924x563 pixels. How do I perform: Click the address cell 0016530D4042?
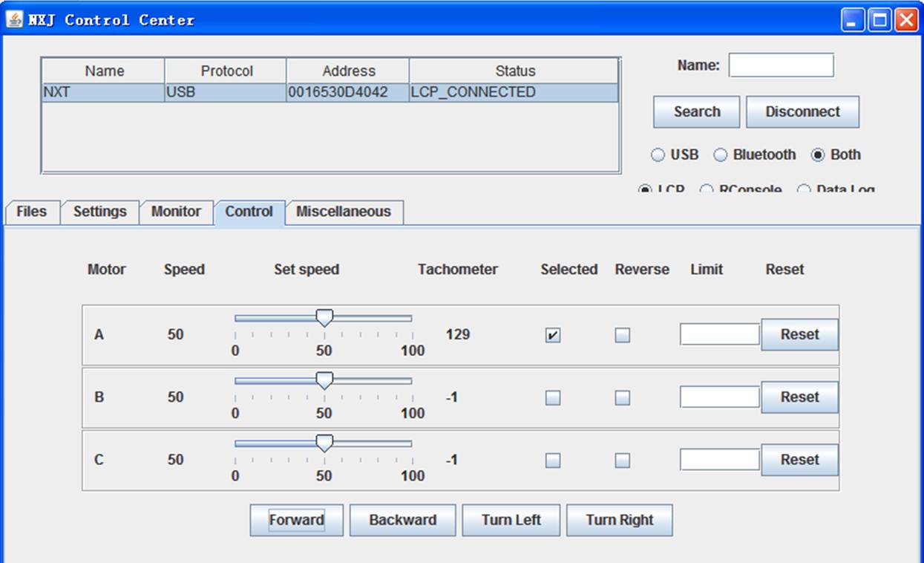(x=348, y=92)
